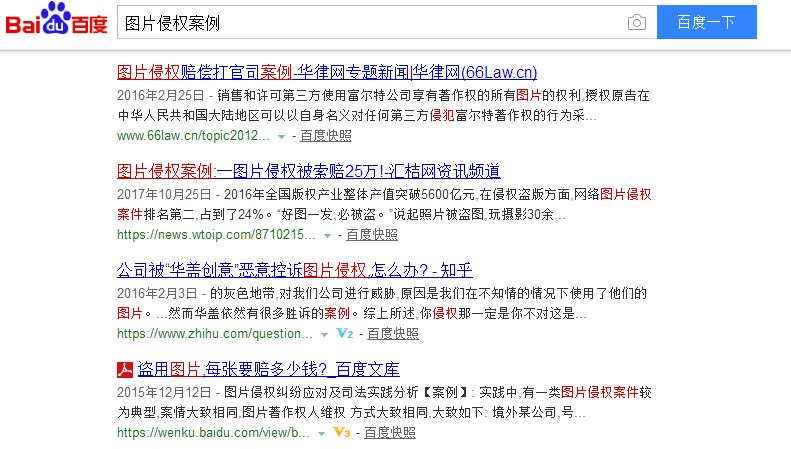Open the V3 credibility badge on wenku result

[342, 432]
